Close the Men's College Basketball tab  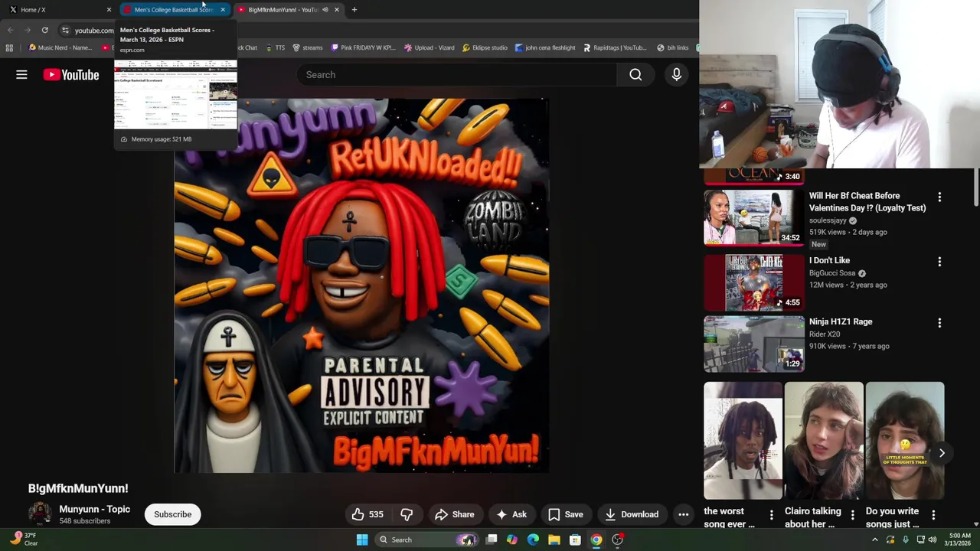[x=223, y=9]
